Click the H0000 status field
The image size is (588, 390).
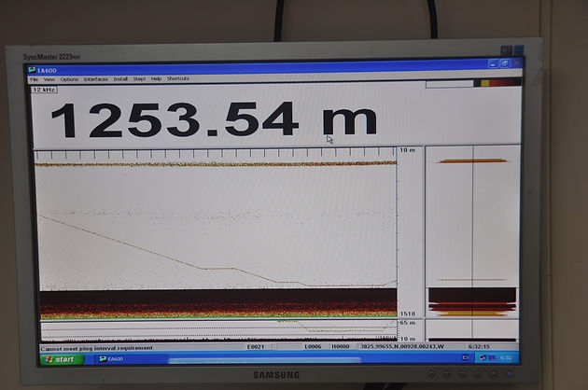click(341, 346)
